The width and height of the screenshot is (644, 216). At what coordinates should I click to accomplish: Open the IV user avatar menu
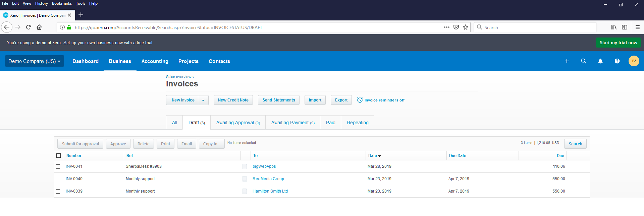(x=634, y=61)
